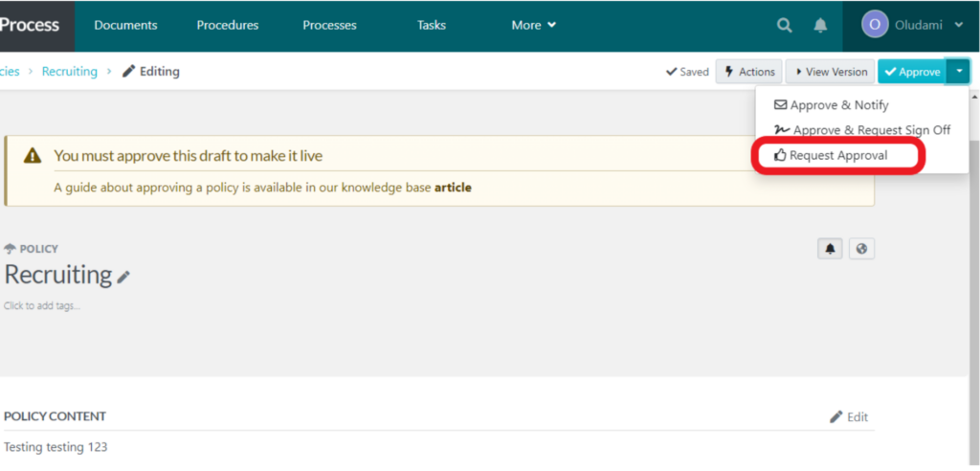This screenshot has height=471, width=980.
Task: Go to Processes tab
Action: (x=329, y=25)
